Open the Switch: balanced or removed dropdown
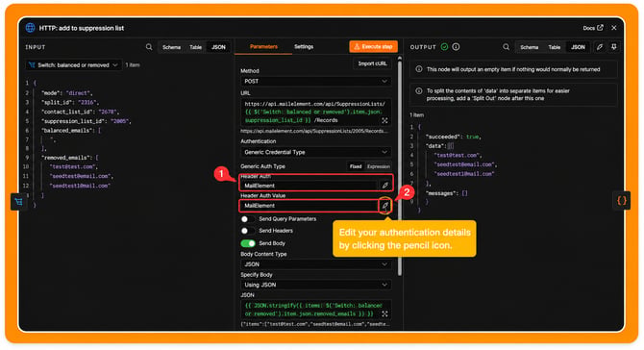644x350 pixels. pos(73,65)
